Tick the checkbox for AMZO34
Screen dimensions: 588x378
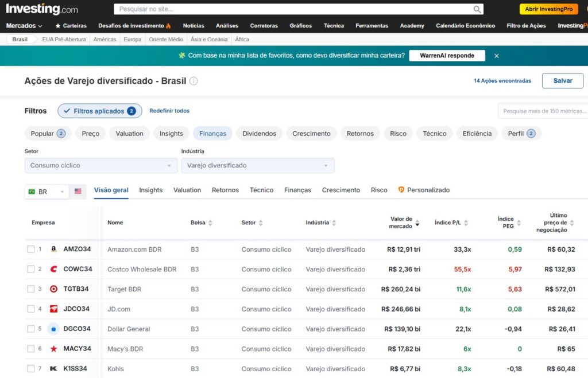[x=31, y=249]
